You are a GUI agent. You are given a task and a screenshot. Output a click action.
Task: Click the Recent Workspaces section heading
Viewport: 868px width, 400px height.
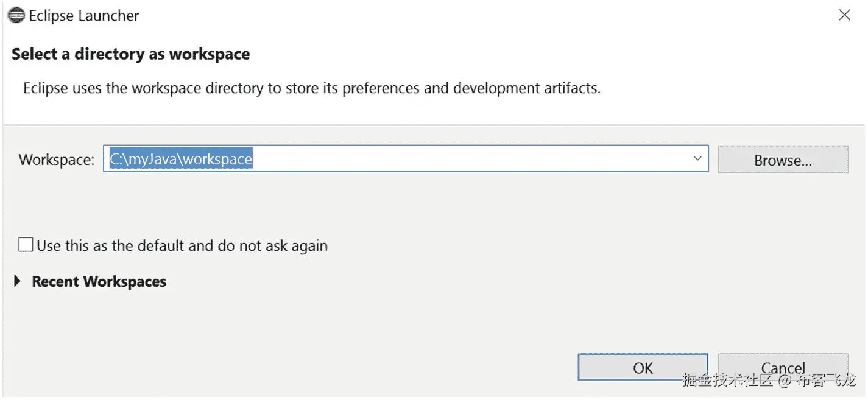point(99,281)
